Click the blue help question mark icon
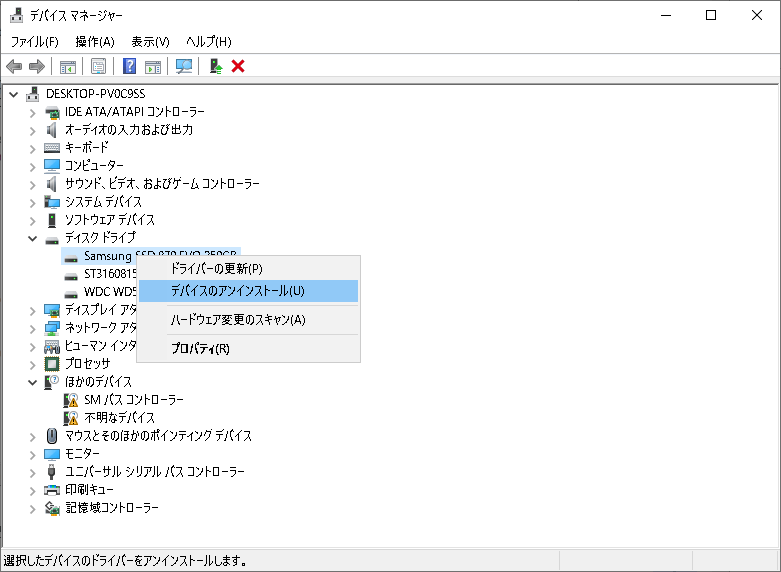Screen dimensions: 781x572 (x=129, y=66)
